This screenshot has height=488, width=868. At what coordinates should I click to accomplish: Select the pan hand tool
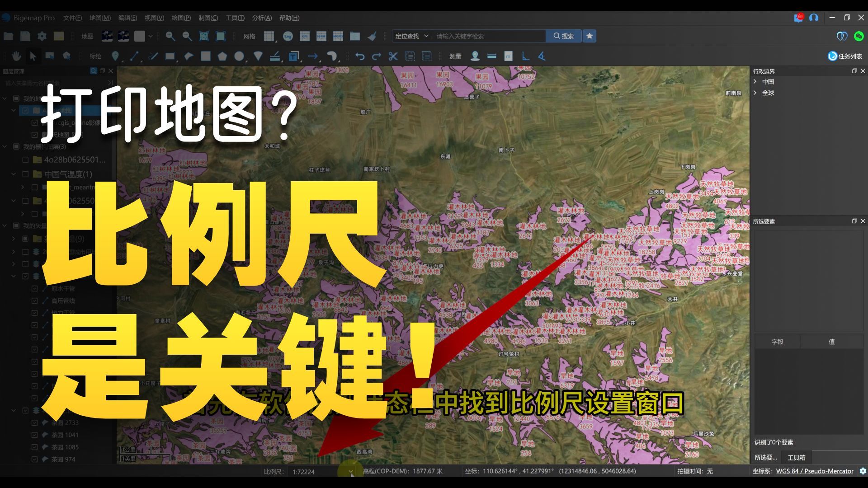click(x=17, y=56)
